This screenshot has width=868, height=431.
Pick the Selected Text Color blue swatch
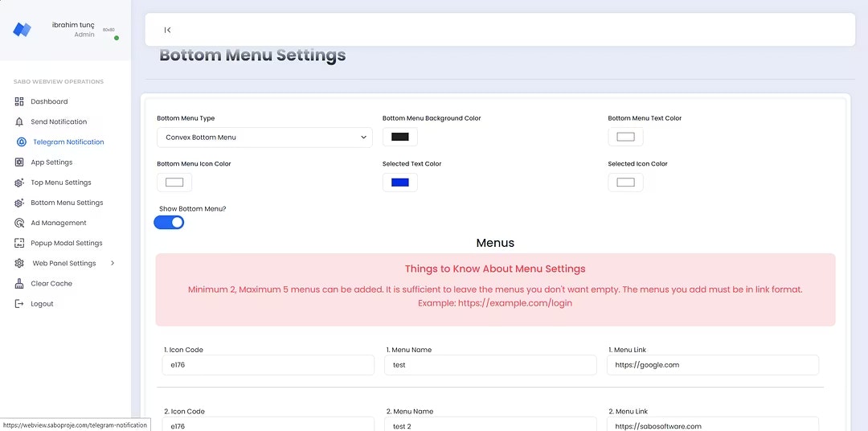pos(399,183)
